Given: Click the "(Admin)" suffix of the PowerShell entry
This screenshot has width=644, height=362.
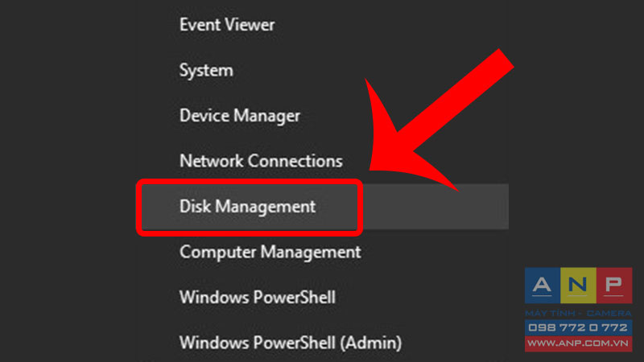Looking at the screenshot, I should click(x=371, y=343).
